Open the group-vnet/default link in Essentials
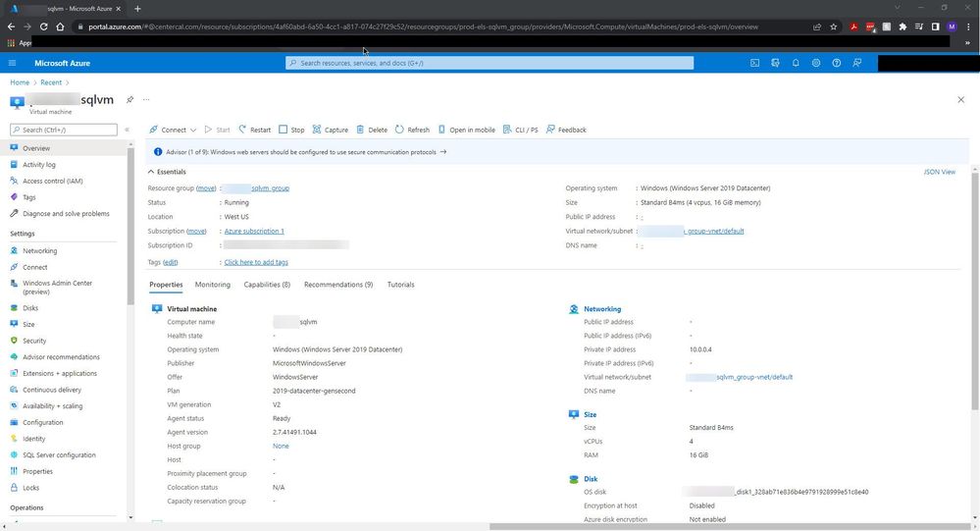980x531 pixels. [x=714, y=232]
